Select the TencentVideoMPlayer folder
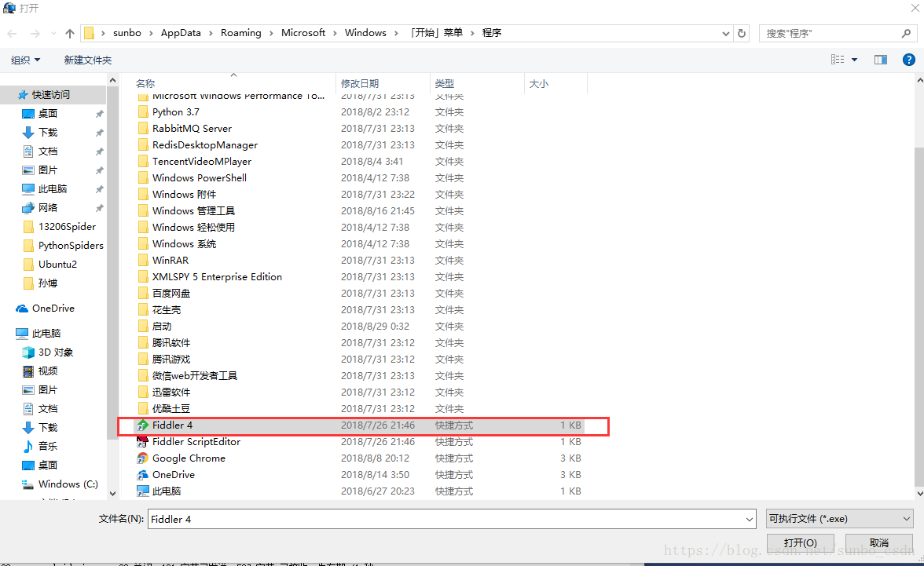Viewport: 924px width, 566px height. pos(201,162)
